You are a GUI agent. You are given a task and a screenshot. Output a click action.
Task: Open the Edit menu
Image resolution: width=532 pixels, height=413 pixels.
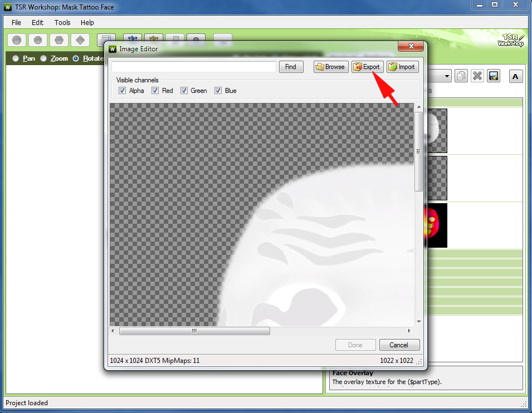click(x=37, y=23)
